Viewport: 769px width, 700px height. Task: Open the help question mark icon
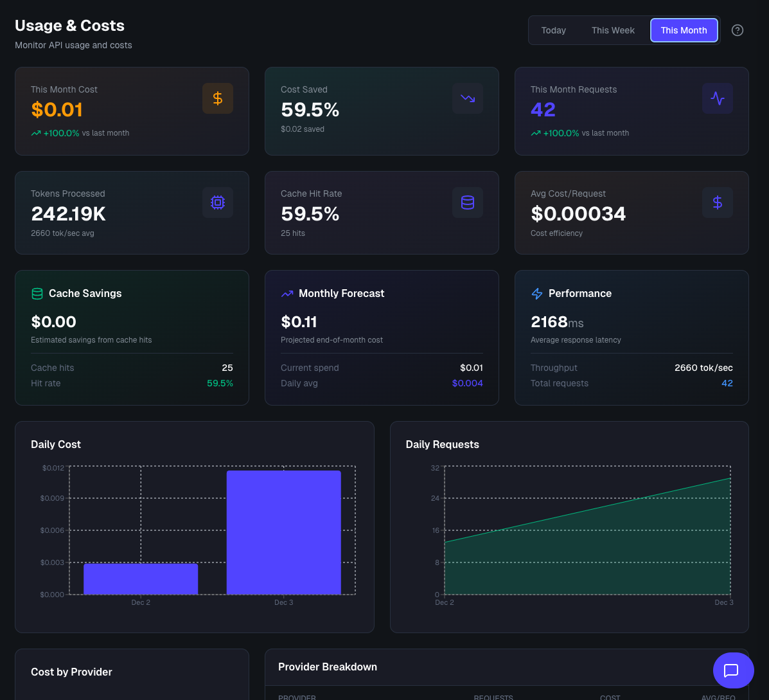[737, 30]
